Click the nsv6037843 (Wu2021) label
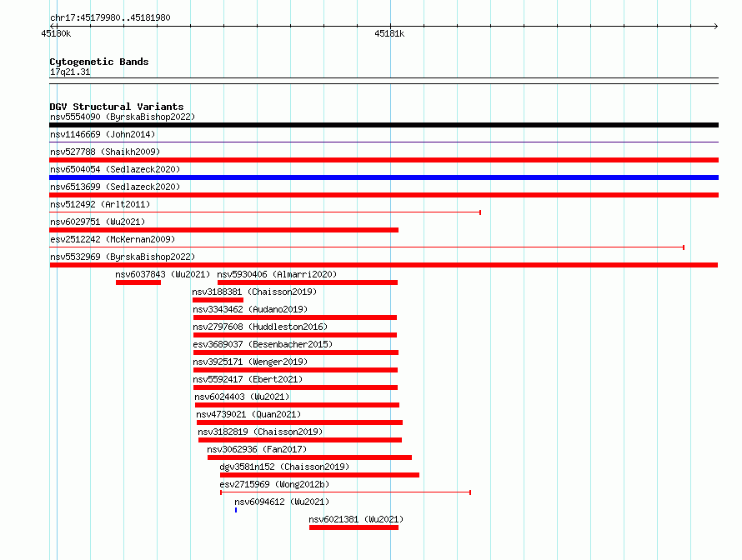The image size is (742, 560). 163,274
